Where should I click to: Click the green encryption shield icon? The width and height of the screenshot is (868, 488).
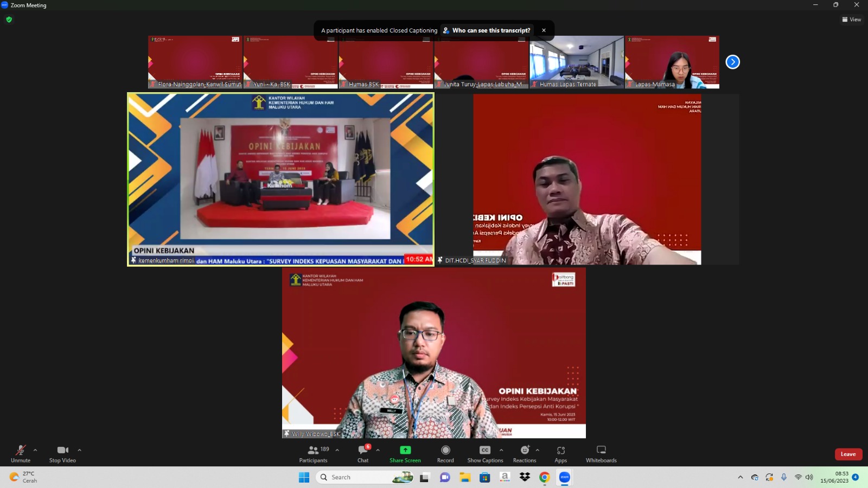pos(9,20)
